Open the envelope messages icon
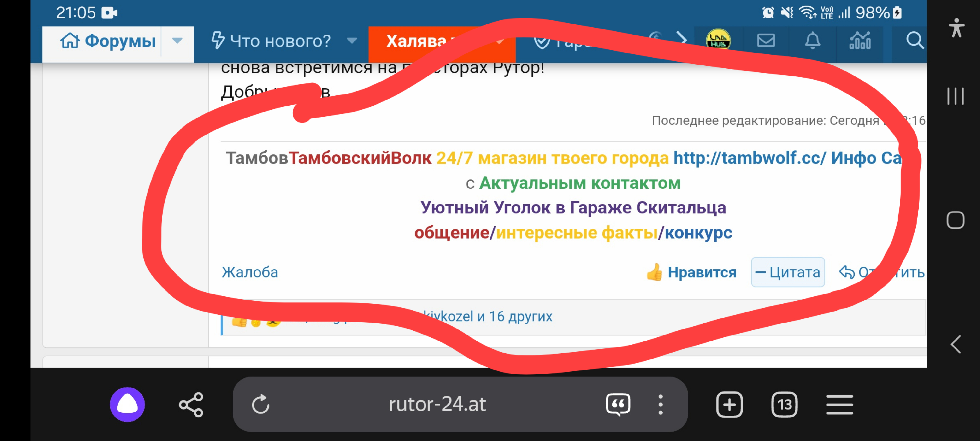Viewport: 980px width, 441px height. [x=766, y=40]
